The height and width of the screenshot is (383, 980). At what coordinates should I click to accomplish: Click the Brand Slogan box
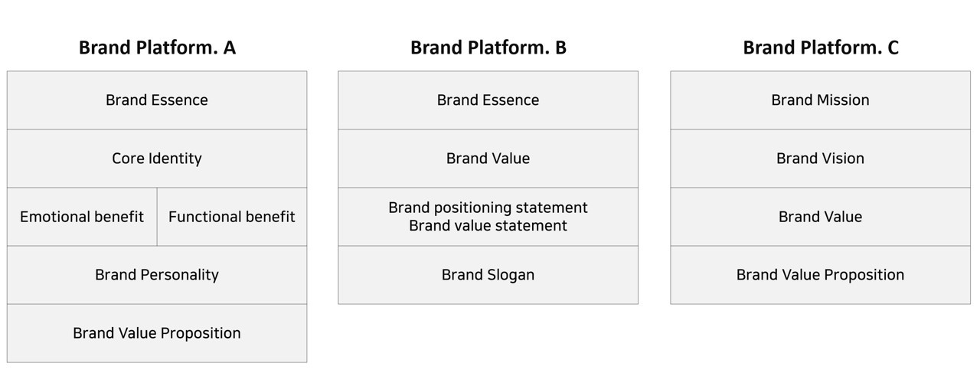point(488,275)
